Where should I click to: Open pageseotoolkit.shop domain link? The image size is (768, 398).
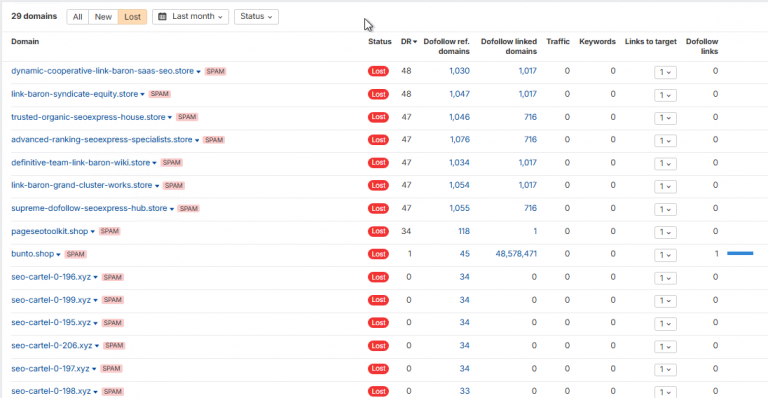[x=49, y=231]
